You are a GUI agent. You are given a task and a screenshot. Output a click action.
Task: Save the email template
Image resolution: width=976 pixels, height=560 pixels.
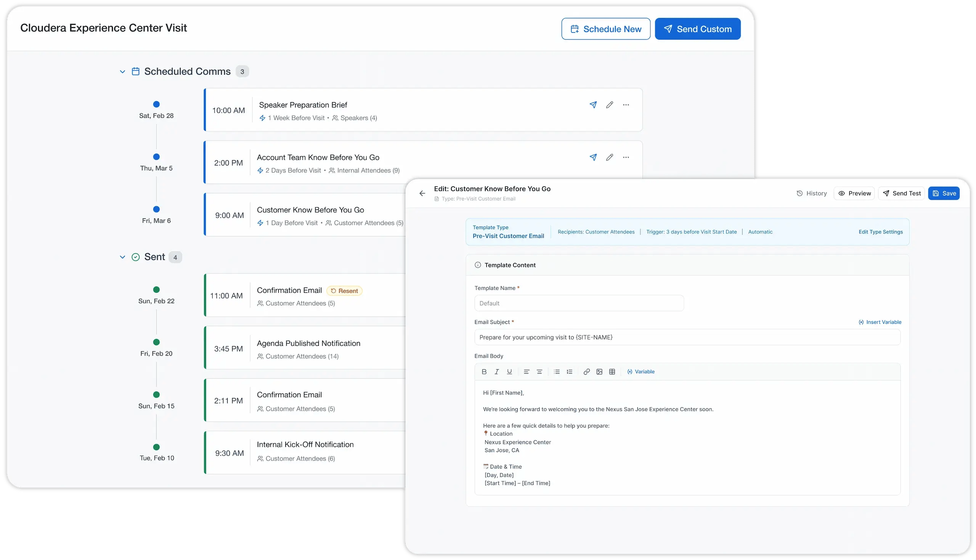click(x=944, y=193)
